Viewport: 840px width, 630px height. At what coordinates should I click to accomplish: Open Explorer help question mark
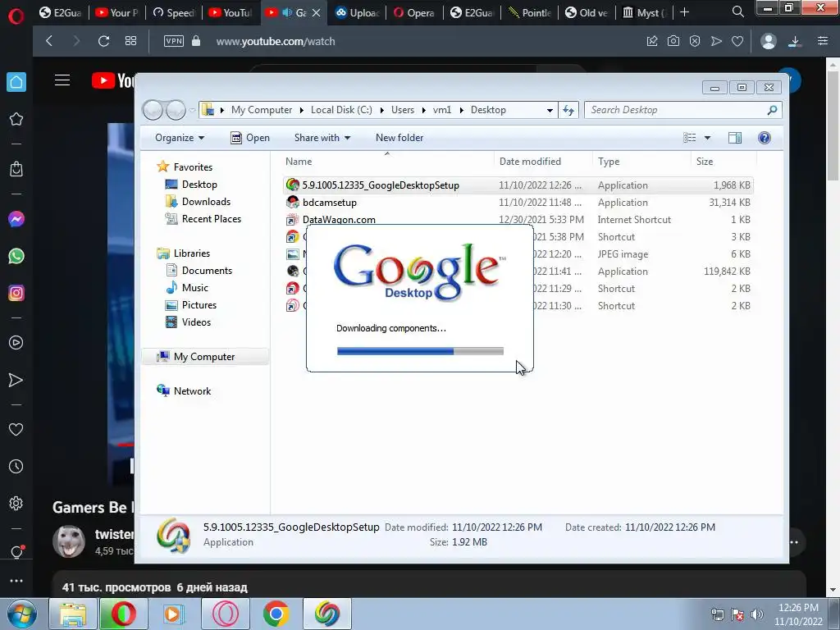765,138
